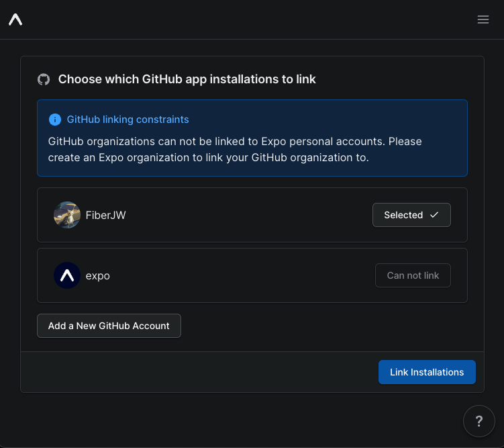Click the blue info icon in the notice

pyautogui.click(x=55, y=120)
